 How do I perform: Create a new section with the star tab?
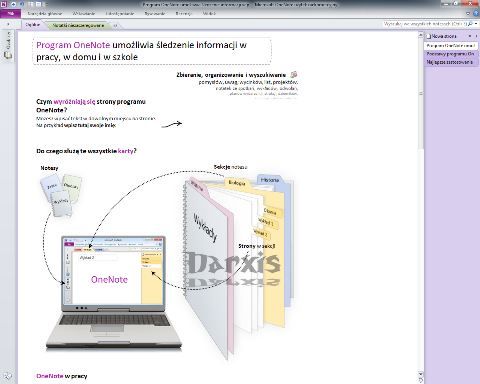tap(115, 25)
